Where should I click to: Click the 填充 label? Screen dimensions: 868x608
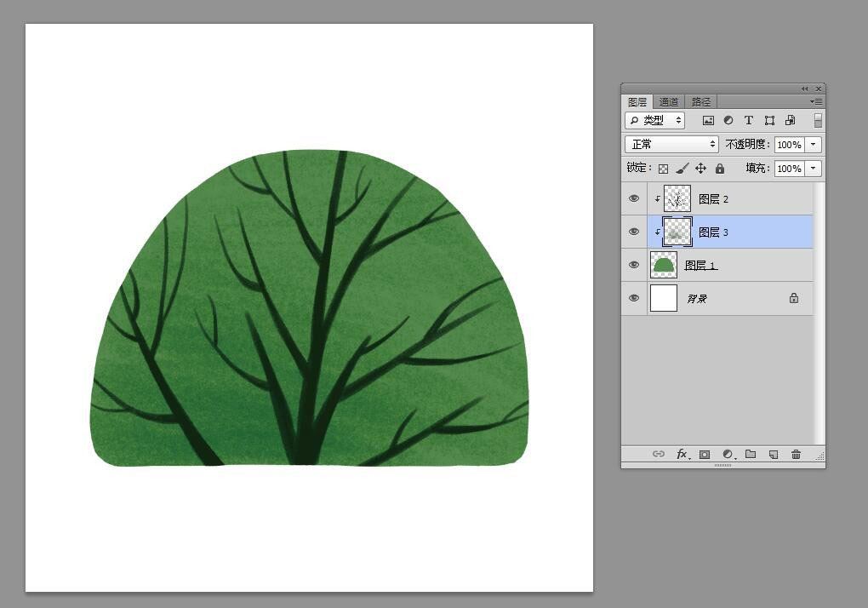758,169
